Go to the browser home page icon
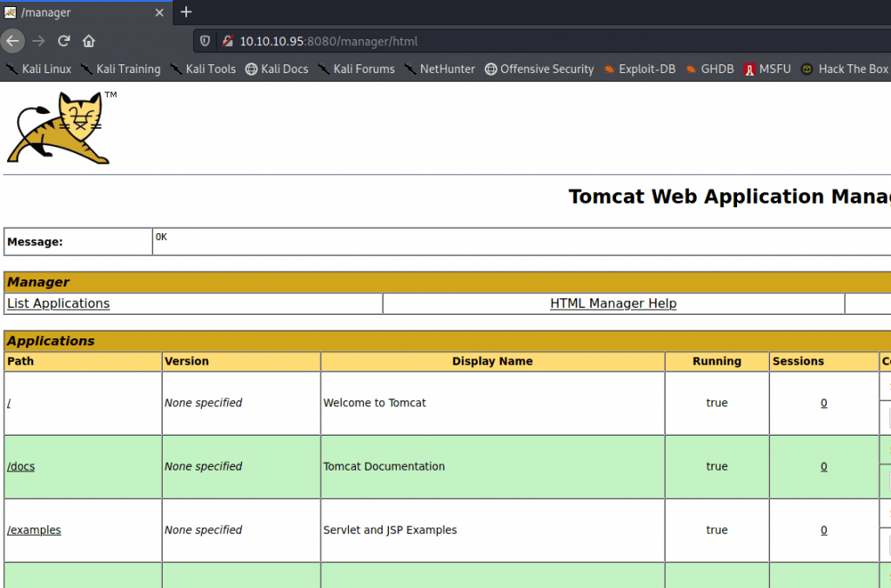Viewport: 891px width, 588px height. [x=89, y=41]
